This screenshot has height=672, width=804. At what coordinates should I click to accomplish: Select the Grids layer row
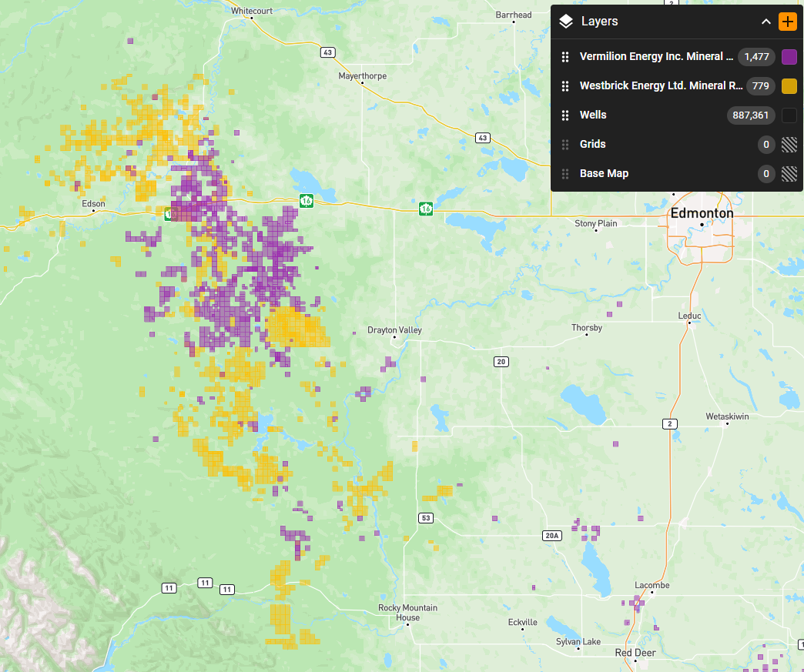click(x=677, y=145)
